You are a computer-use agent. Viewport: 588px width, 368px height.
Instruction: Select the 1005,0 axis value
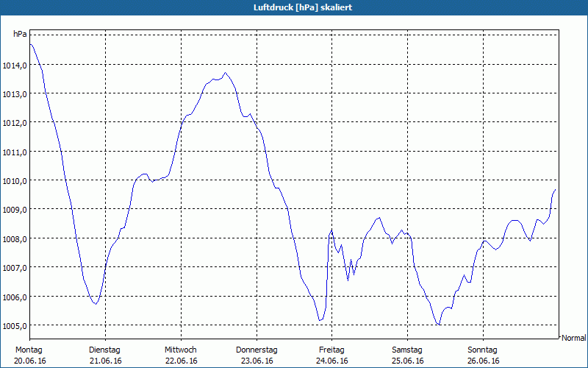pyautogui.click(x=15, y=326)
